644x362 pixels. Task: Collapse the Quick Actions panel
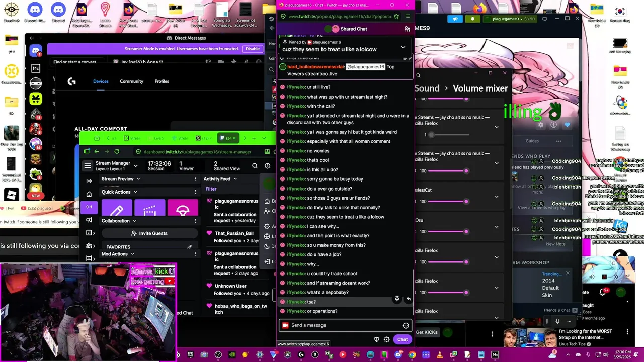135,192
